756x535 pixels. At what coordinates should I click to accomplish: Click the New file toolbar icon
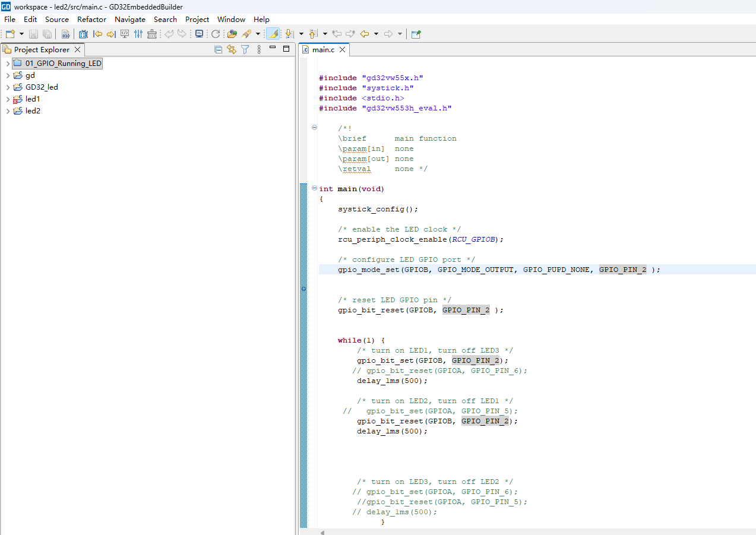click(10, 34)
